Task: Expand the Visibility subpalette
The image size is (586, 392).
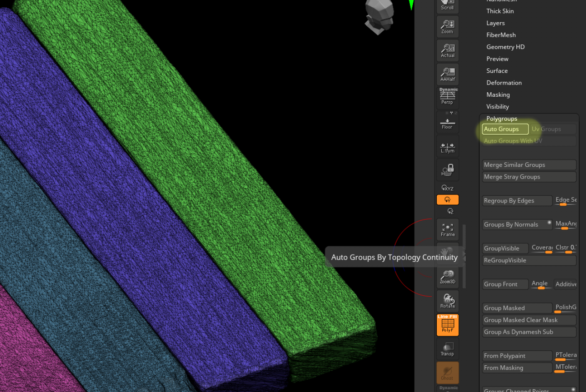Action: coord(497,107)
